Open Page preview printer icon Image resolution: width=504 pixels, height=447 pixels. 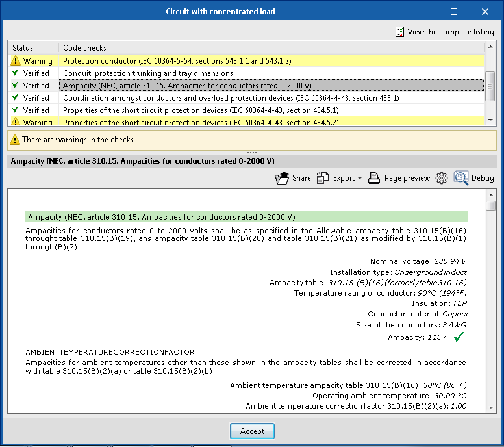(x=373, y=178)
